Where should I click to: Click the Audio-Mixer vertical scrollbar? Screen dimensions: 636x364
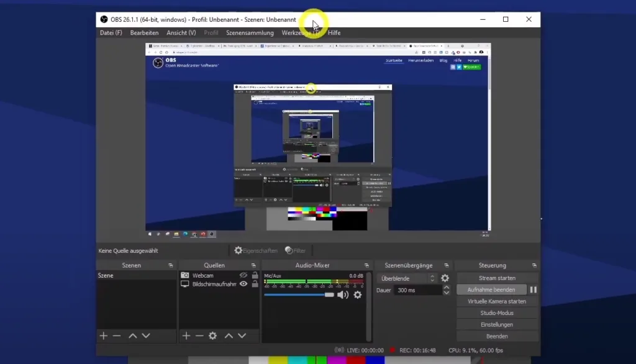tap(368, 306)
